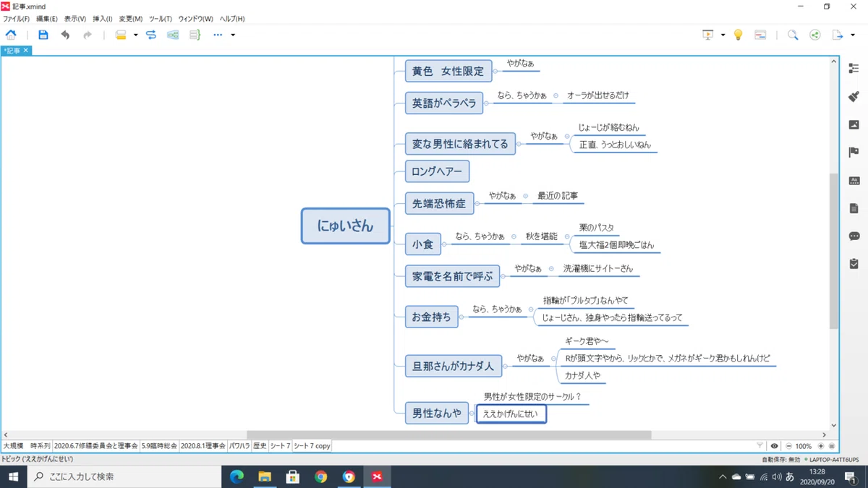Open the format brush panel in right sidebar
The image size is (868, 488).
point(854,96)
